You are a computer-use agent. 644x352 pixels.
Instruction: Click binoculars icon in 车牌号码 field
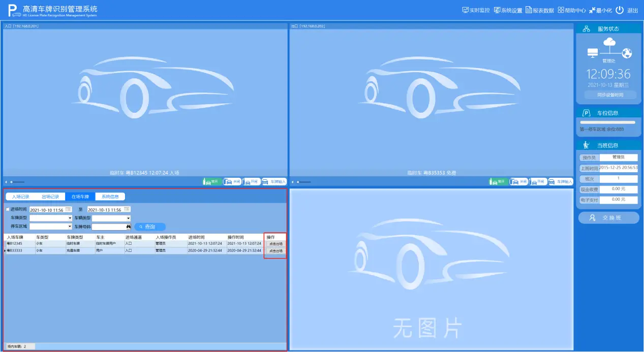129,227
